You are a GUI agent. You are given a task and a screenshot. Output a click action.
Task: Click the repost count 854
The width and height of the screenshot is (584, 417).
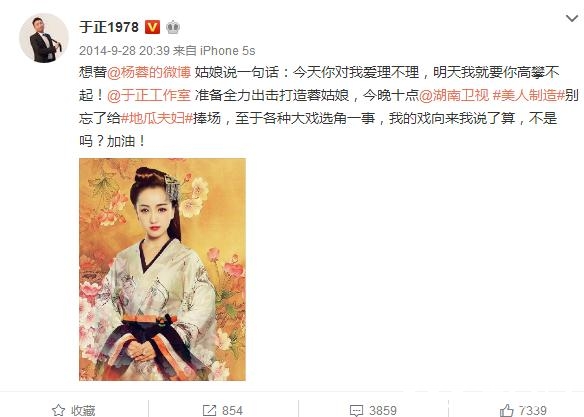(232, 411)
